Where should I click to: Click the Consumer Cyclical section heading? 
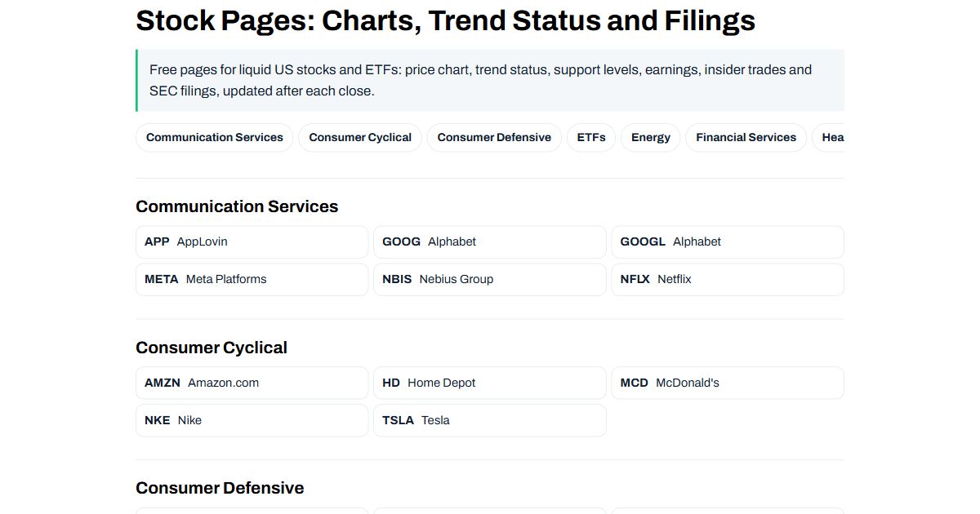212,348
